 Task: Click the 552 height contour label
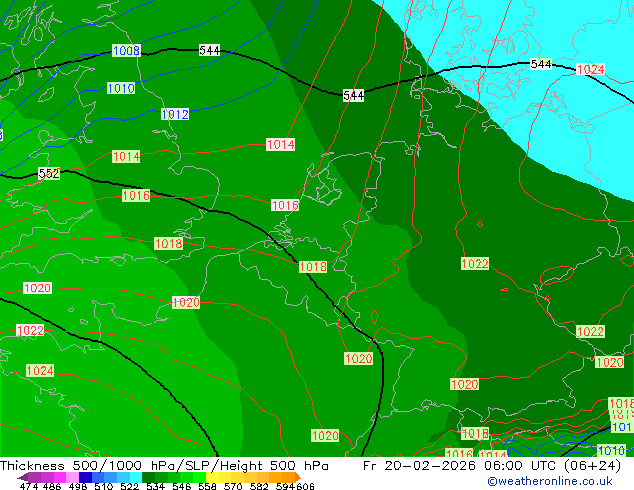tap(49, 174)
